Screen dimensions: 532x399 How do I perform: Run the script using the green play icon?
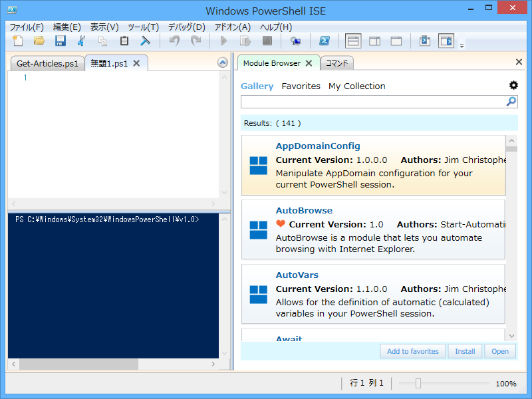pyautogui.click(x=223, y=41)
